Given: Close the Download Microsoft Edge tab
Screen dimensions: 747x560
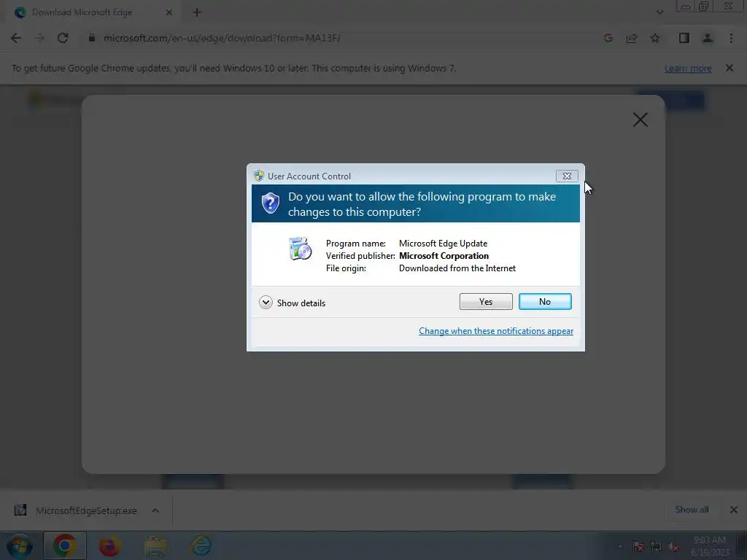Looking at the screenshot, I should 169,12.
